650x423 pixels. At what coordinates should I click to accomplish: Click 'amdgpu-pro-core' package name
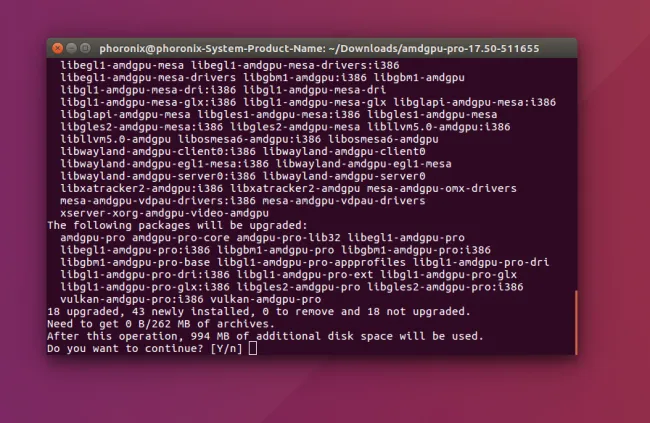(x=181, y=238)
